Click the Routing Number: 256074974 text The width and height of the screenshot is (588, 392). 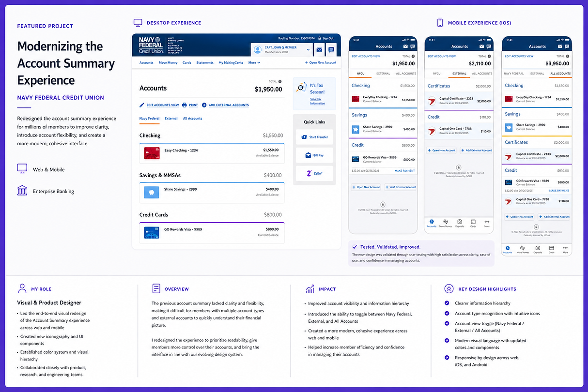click(x=296, y=38)
